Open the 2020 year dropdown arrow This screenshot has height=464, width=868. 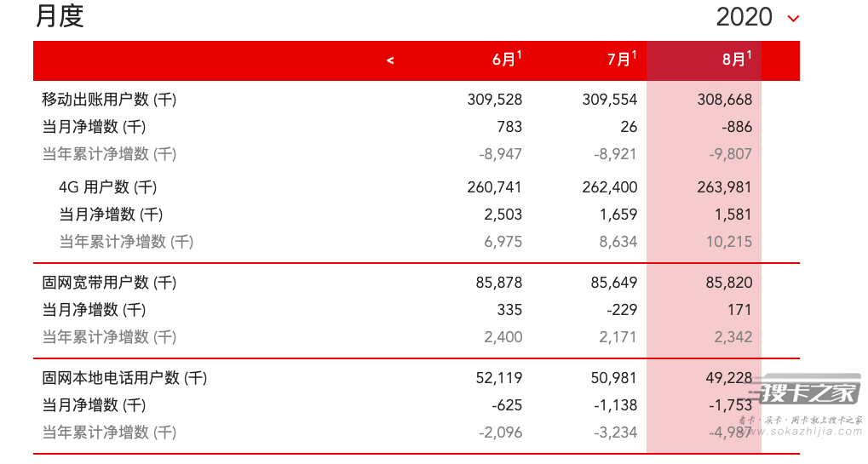(x=793, y=19)
